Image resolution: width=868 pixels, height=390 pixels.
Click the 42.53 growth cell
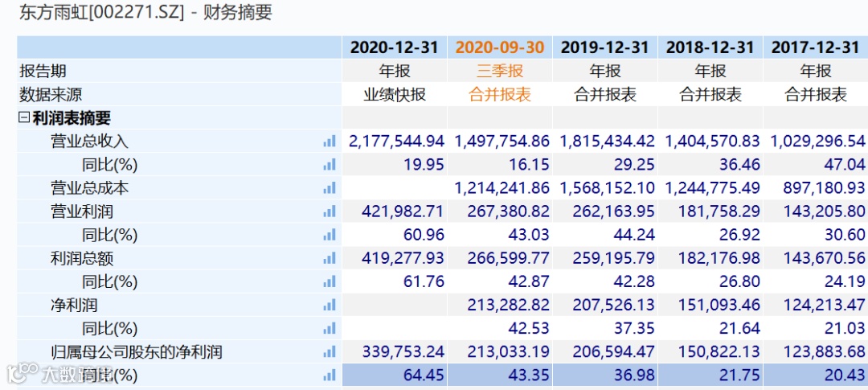(529, 328)
